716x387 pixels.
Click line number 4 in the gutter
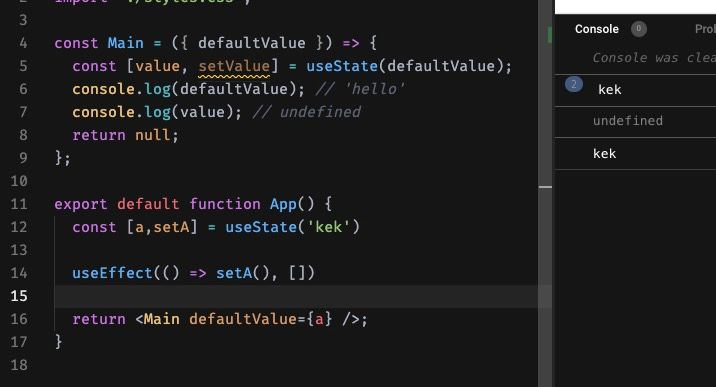coord(23,43)
